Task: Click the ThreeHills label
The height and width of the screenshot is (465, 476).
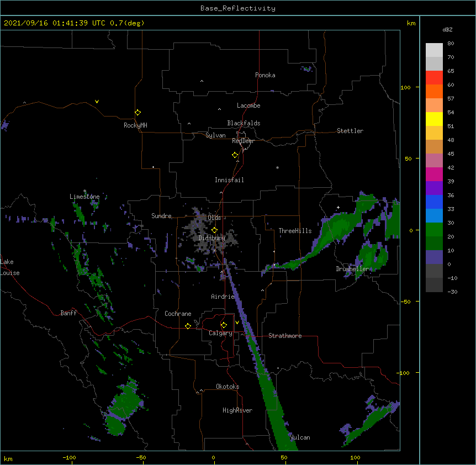Action: [295, 231]
